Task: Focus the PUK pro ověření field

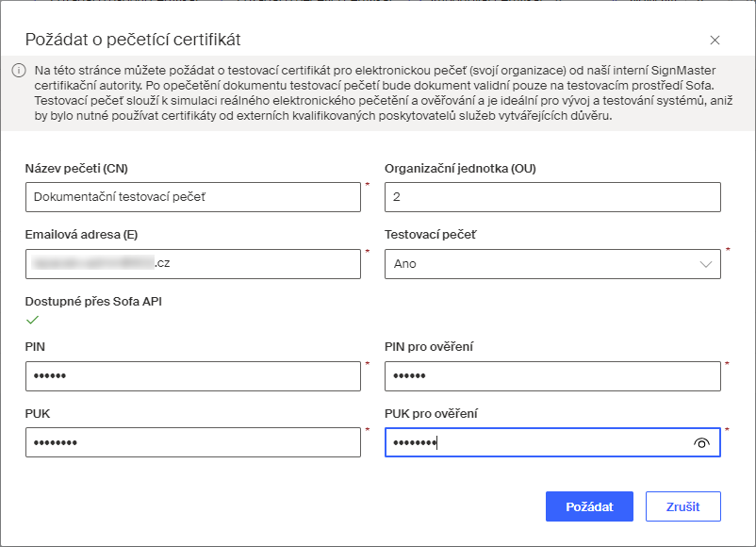Action: tap(552, 442)
